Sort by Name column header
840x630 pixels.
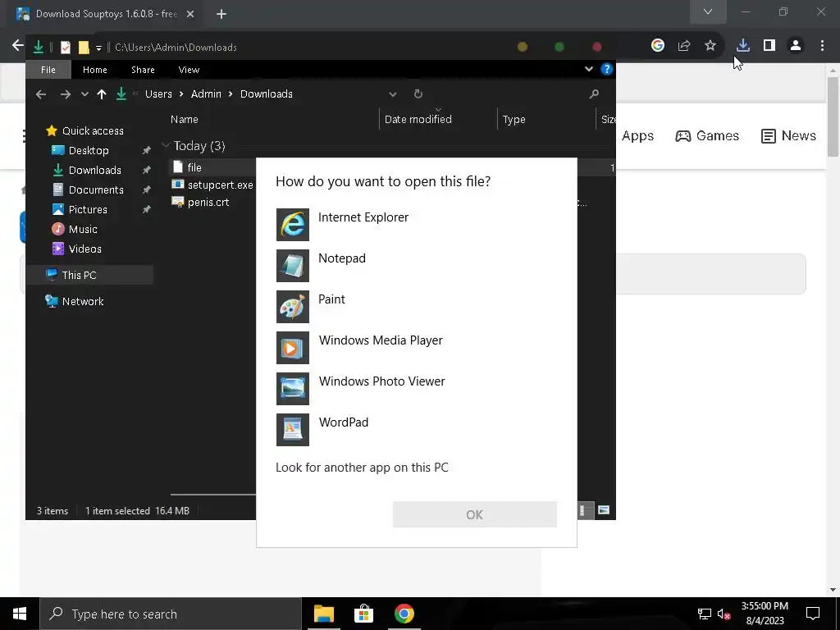tap(185, 120)
